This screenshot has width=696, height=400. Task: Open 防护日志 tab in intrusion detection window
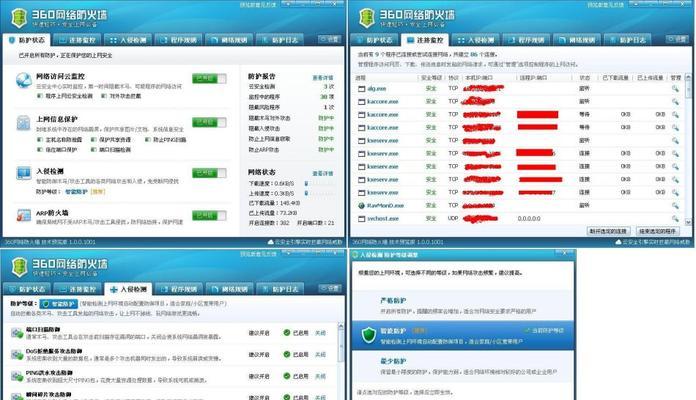(x=280, y=289)
